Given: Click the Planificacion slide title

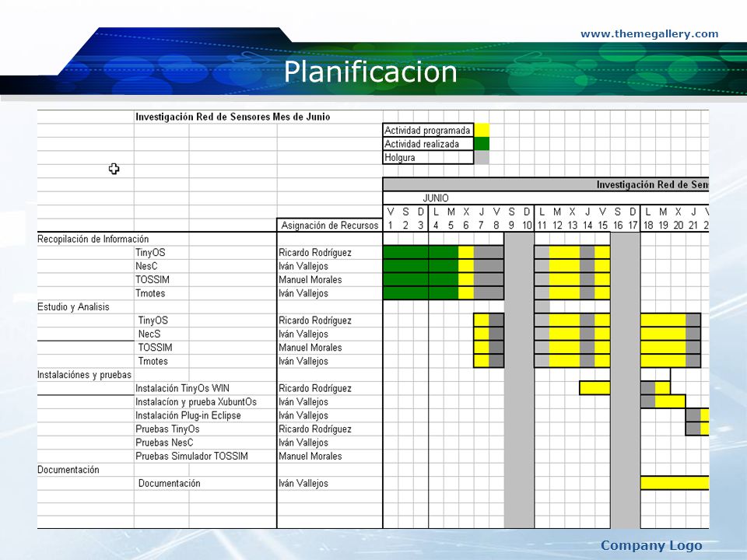Looking at the screenshot, I should [x=370, y=72].
